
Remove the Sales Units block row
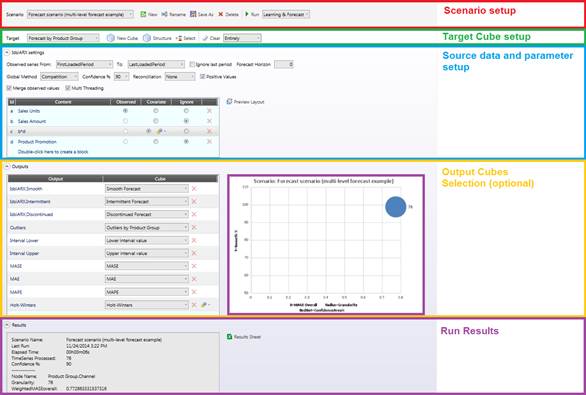click(x=209, y=111)
